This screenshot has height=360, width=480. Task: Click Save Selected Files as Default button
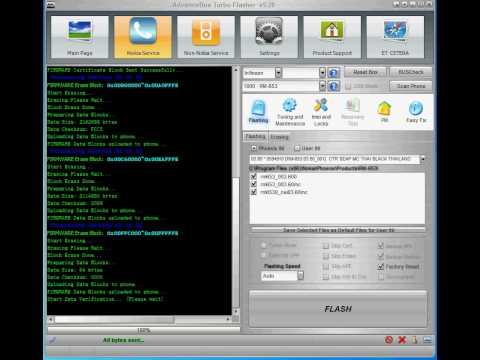tap(338, 230)
